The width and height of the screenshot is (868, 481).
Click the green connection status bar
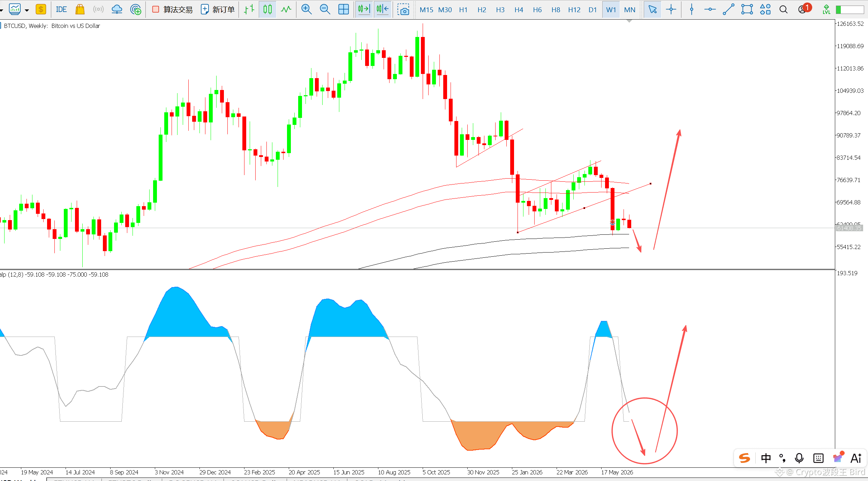[850, 10]
